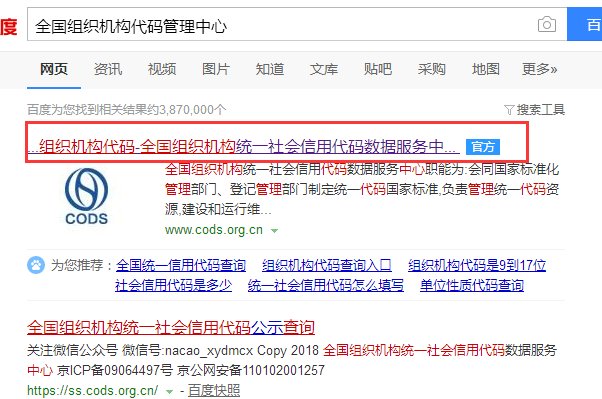Open suggestion 组织机构代码查询入口
The height and width of the screenshot is (399, 602).
pyautogui.click(x=327, y=265)
